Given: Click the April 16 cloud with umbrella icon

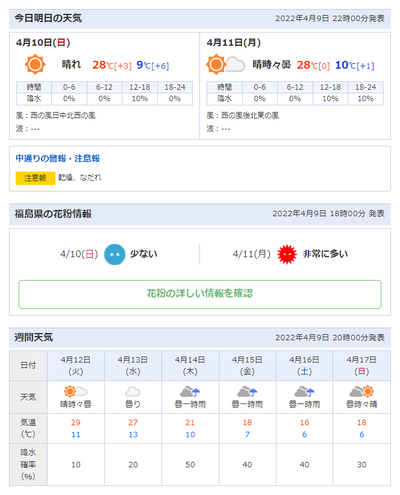Looking at the screenshot, I should pyautogui.click(x=304, y=391).
